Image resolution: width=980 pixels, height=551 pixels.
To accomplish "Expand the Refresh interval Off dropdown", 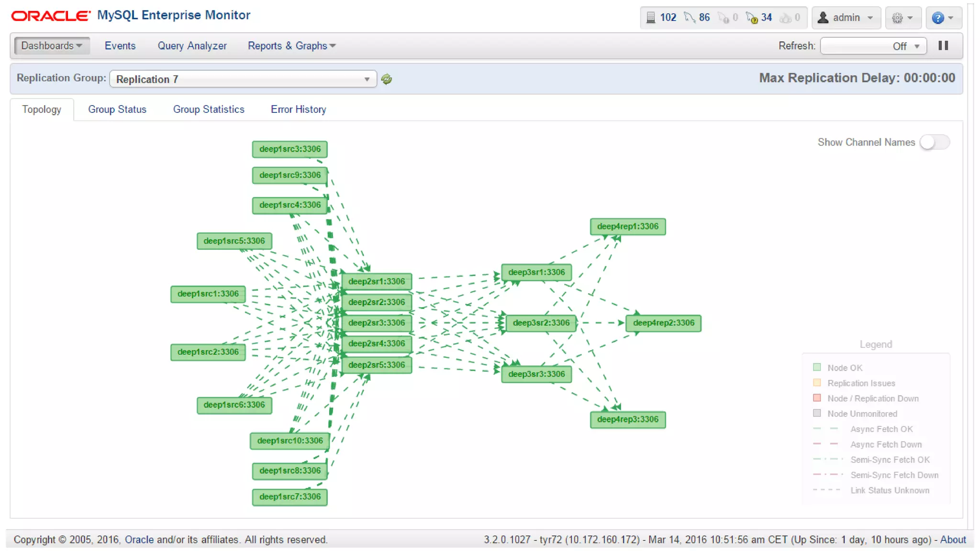I will point(873,46).
